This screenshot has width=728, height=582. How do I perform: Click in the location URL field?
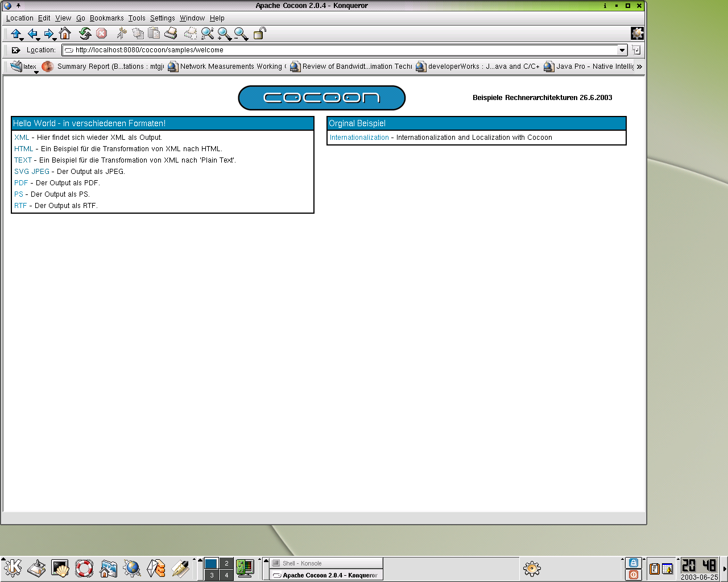pyautogui.click(x=340, y=50)
